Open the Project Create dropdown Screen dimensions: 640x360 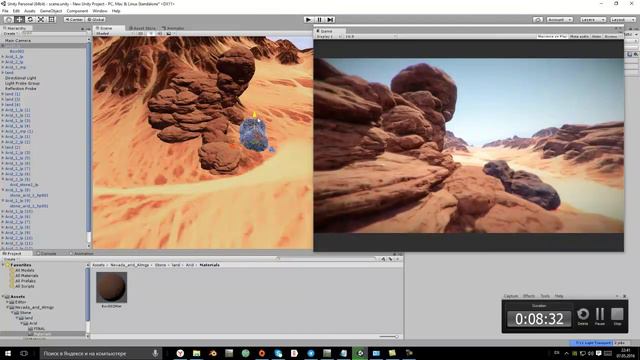pyautogui.click(x=10, y=259)
